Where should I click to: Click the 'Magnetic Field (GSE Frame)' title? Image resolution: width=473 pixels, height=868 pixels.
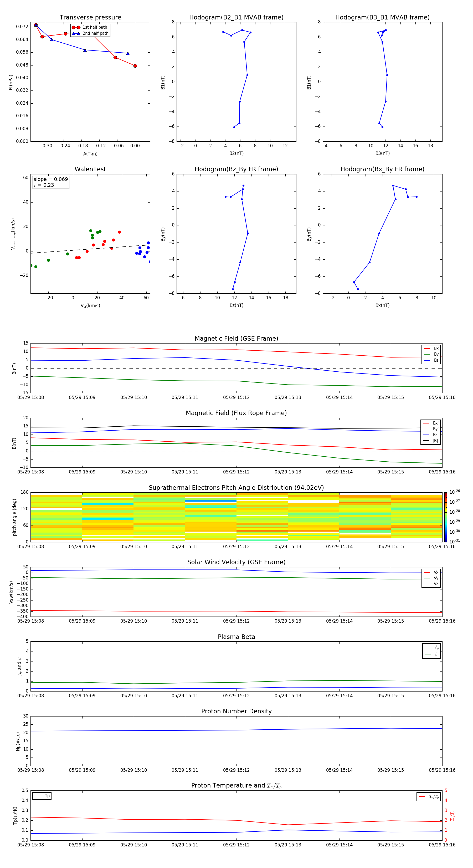236,339
